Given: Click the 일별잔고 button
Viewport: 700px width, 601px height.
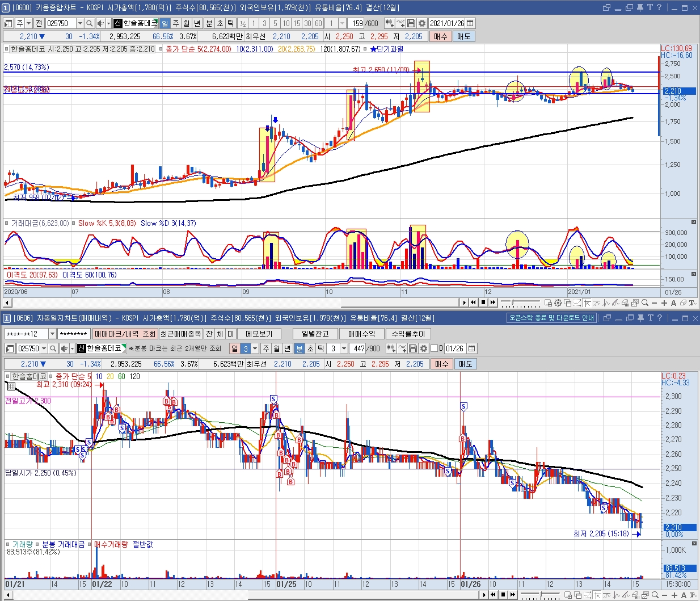Looking at the screenshot, I should [x=315, y=334].
